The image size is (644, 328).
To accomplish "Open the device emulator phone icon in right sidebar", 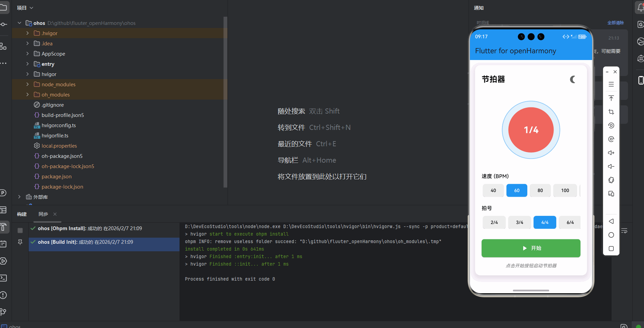I will (641, 80).
